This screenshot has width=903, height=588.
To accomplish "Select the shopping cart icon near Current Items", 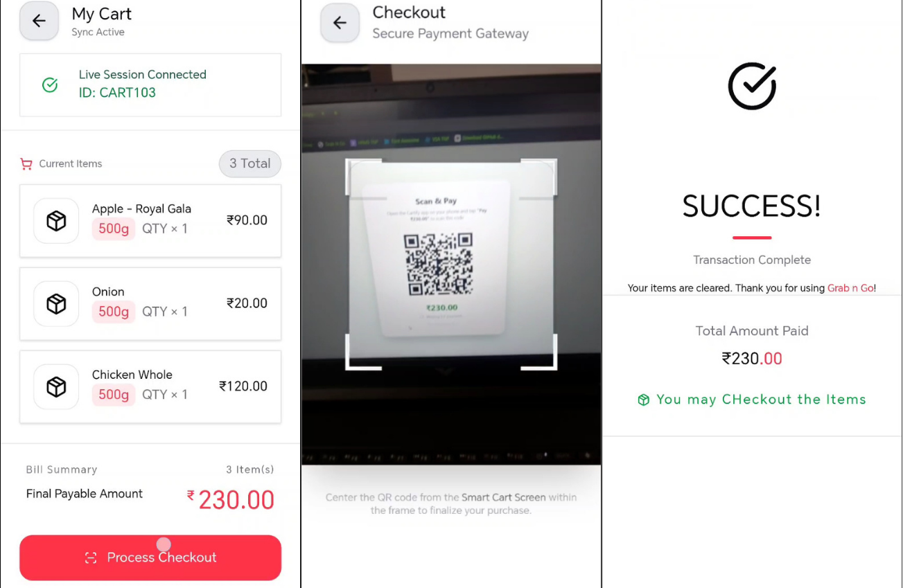I will click(26, 163).
